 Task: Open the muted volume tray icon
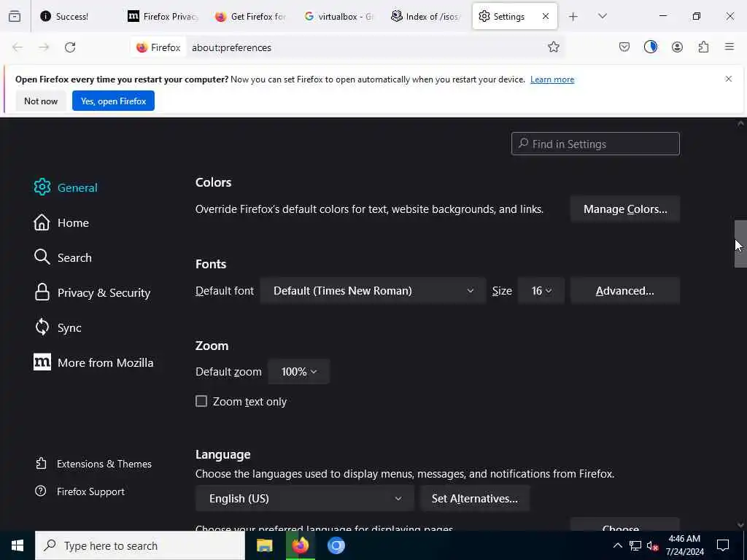652,545
